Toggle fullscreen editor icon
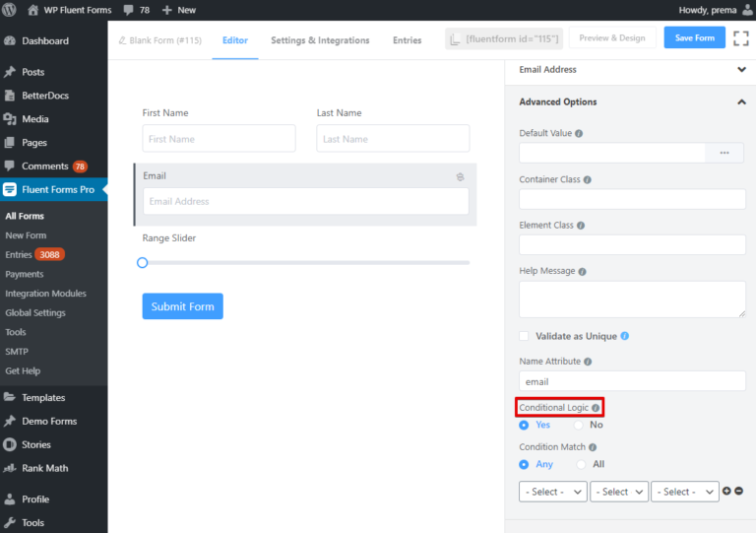Screen dimensions: 756x533 click(741, 38)
